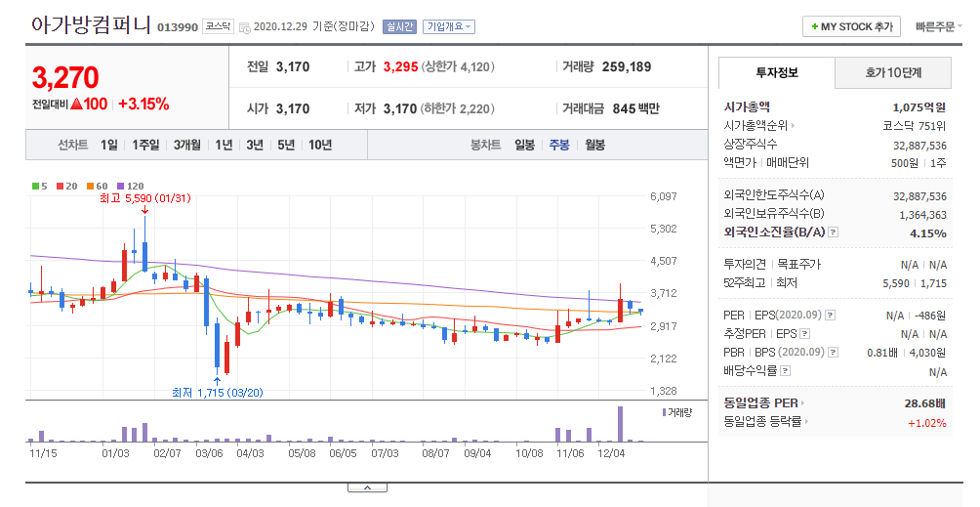Image resolution: width=980 pixels, height=507 pixels.
Task: Click the 최고 5,590 (01/31) marker
Action: [x=145, y=199]
